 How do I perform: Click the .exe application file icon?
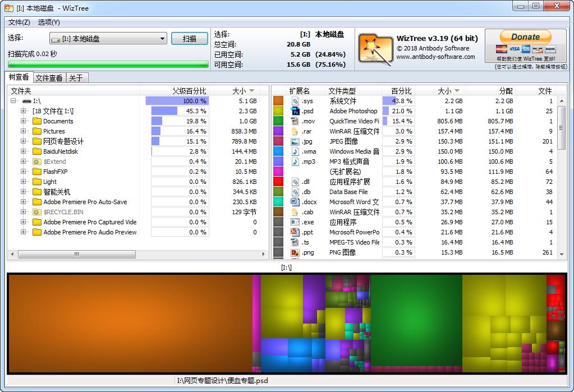point(294,222)
